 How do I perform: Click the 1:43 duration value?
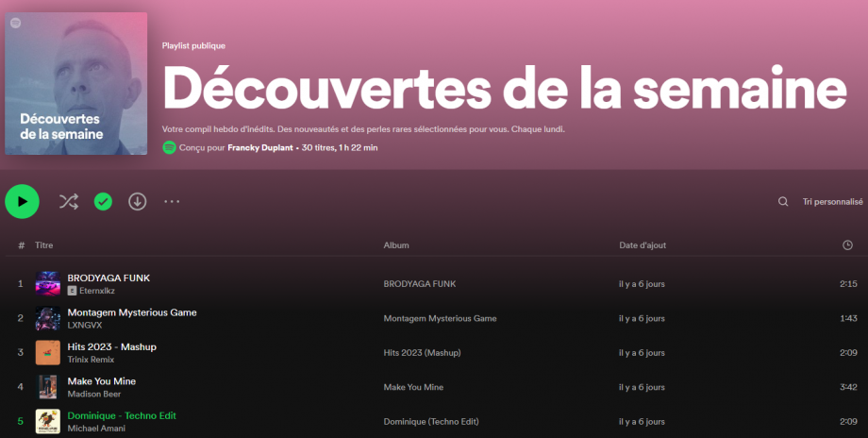point(848,318)
